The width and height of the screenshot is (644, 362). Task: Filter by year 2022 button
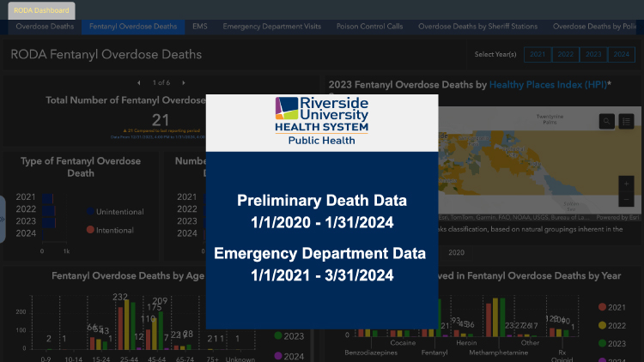pyautogui.click(x=566, y=54)
